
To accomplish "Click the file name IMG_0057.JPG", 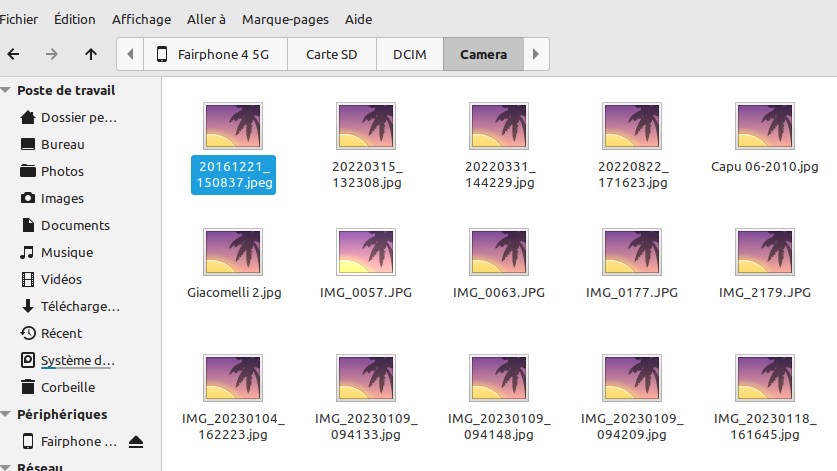I will (x=366, y=293).
